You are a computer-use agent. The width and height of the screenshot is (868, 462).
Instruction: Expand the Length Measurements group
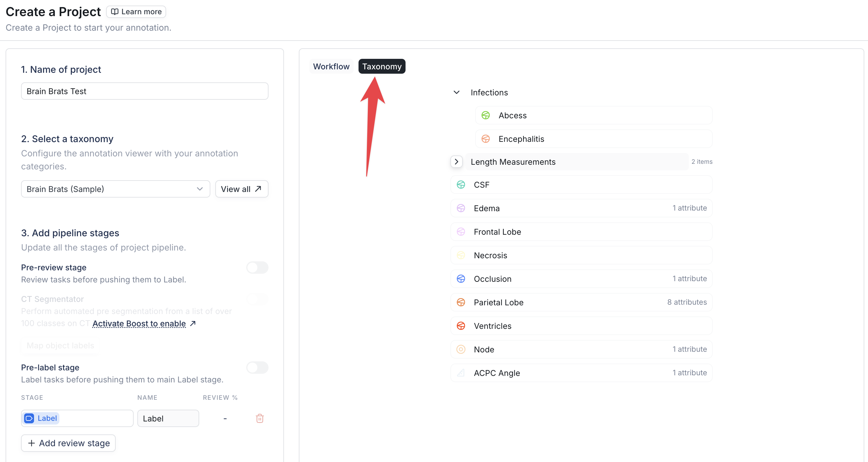[456, 162]
